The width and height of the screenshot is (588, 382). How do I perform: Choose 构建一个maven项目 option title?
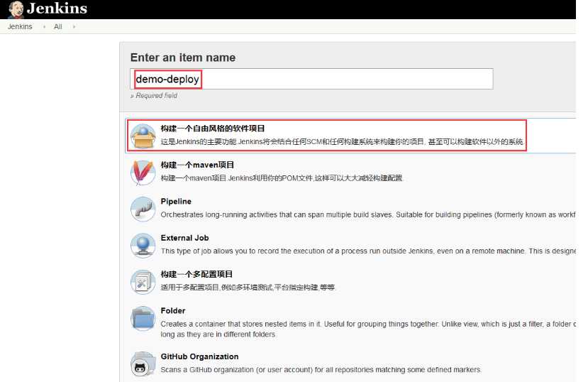pos(197,165)
